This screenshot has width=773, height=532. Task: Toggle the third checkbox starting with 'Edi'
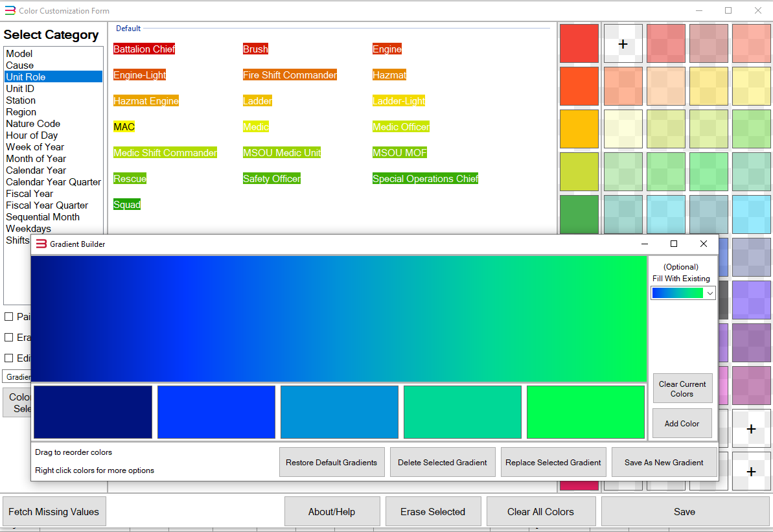[9, 358]
